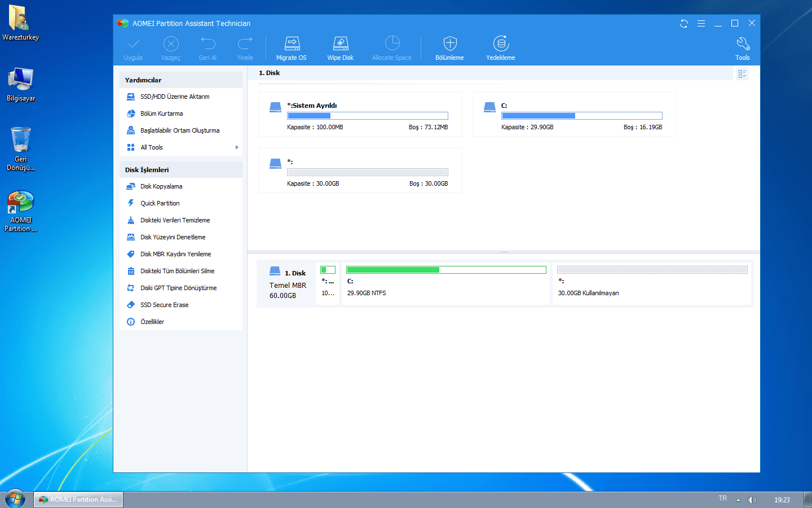Click the Yardımcılar section header
The image size is (812, 508).
pyautogui.click(x=181, y=80)
